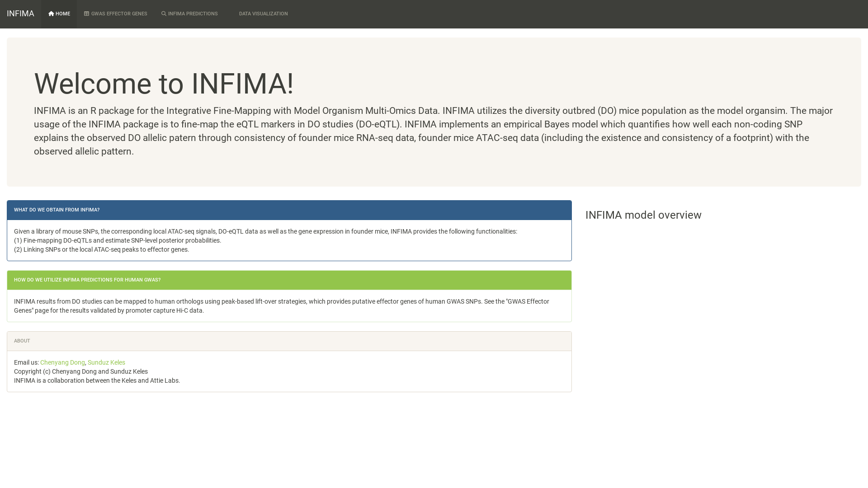Click line '(1) Fine-mapping DO-eQTLs and estimate'
The width and height of the screenshot is (868, 488).
pyautogui.click(x=118, y=240)
